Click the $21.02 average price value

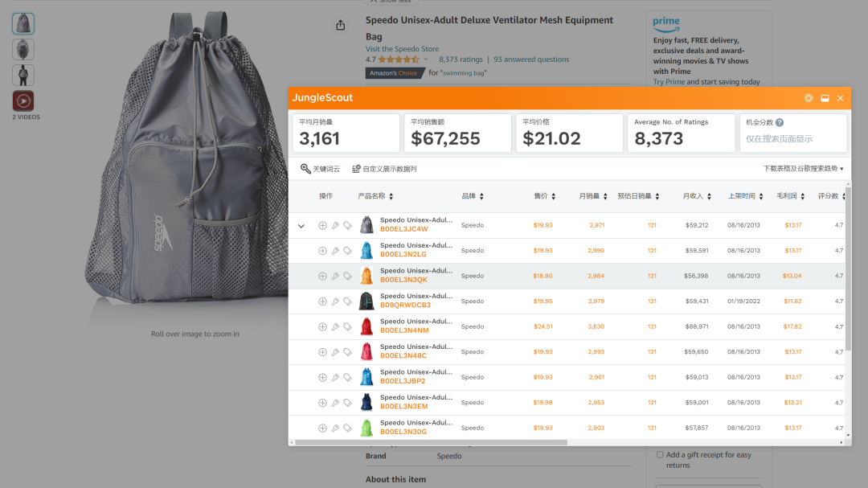coord(552,138)
